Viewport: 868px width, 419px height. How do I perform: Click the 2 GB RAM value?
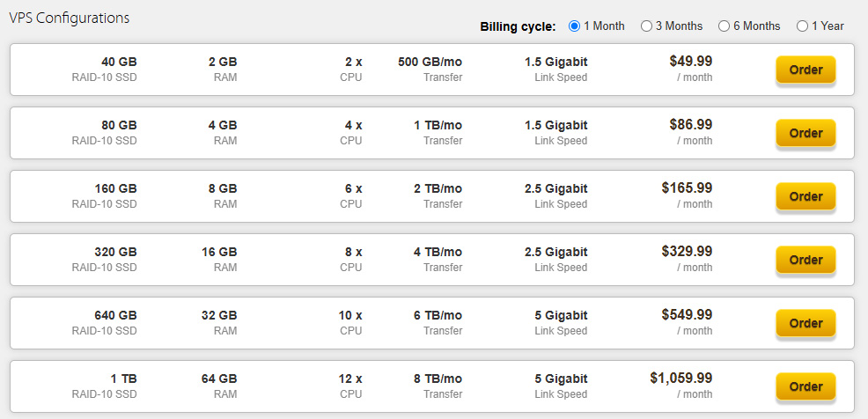[223, 62]
